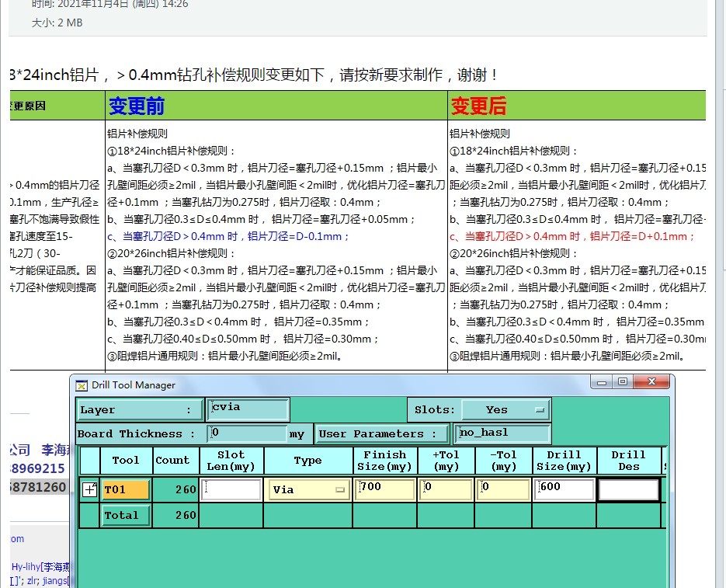
Task: Open the Via type dropdown for T01
Action: pos(308,490)
